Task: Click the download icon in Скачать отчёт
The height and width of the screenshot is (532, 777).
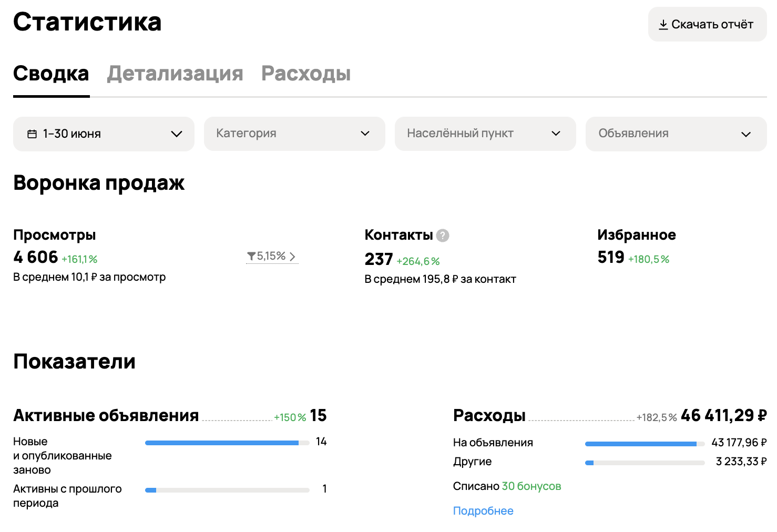Action: [663, 25]
